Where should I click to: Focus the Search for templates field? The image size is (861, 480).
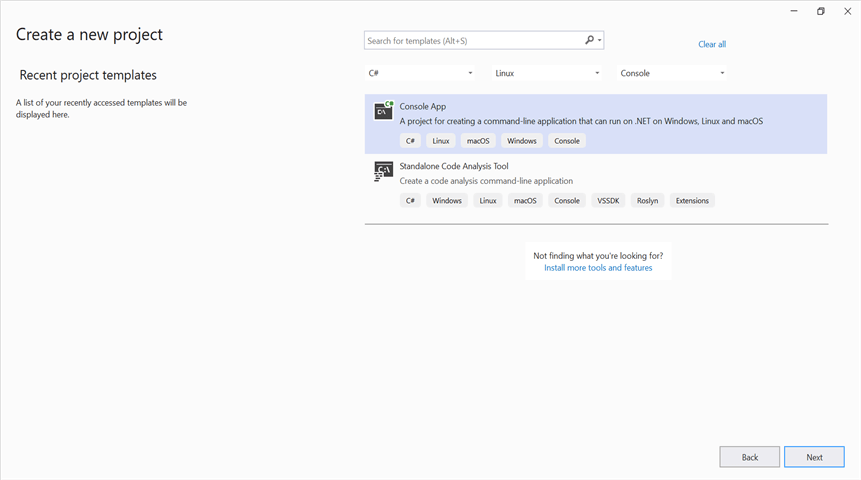coord(472,41)
